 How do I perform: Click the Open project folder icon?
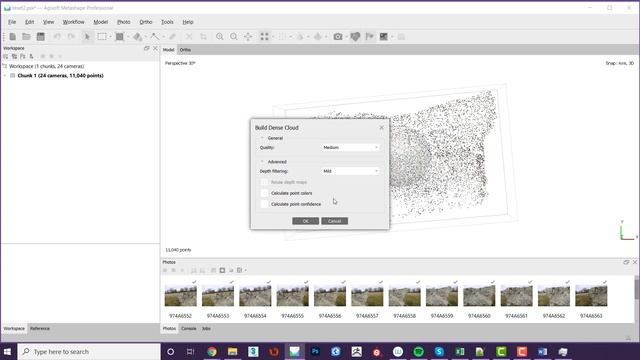[x=27, y=37]
